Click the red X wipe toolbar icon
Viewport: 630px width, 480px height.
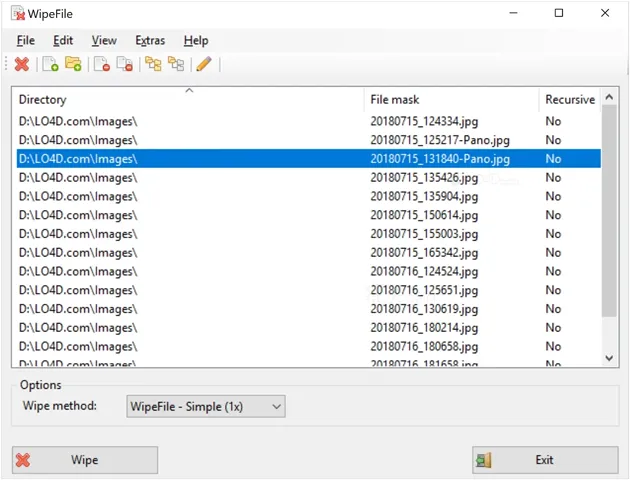click(x=22, y=64)
